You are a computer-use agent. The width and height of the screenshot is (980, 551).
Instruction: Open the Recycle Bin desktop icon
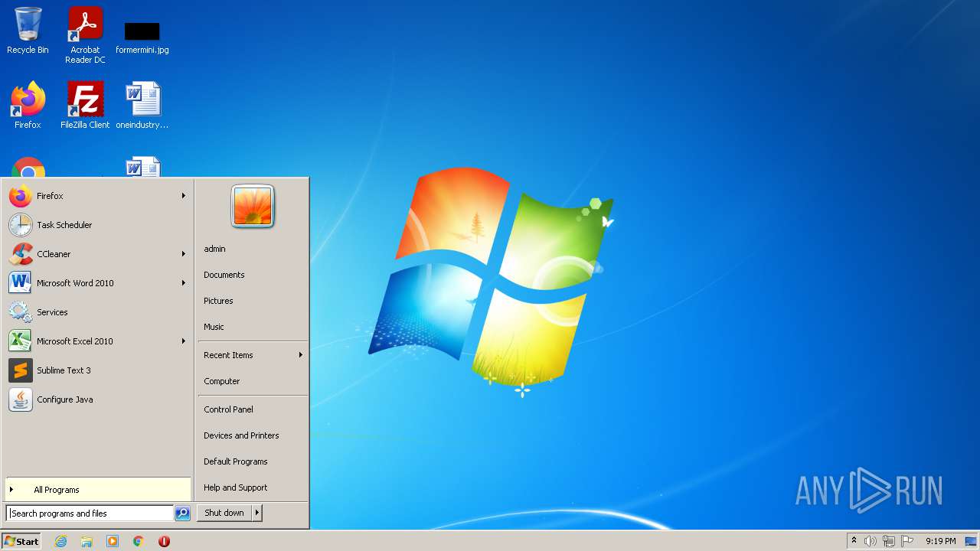coord(28,31)
